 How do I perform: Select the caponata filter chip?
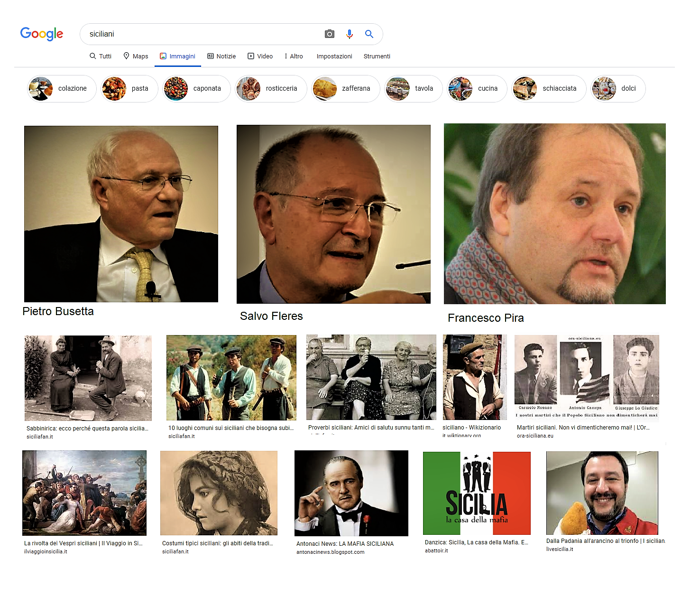click(x=196, y=88)
